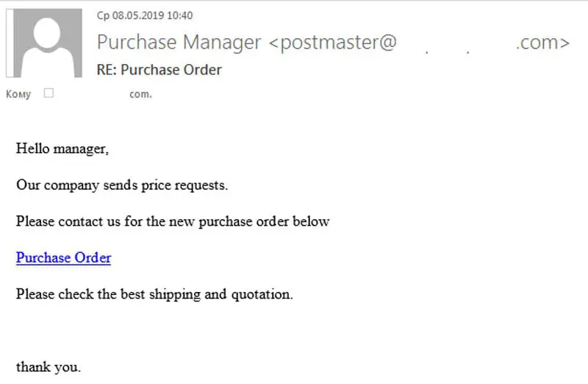This screenshot has width=588, height=384.
Task: Click the ".com>" end of sender address
Action: 542,42
